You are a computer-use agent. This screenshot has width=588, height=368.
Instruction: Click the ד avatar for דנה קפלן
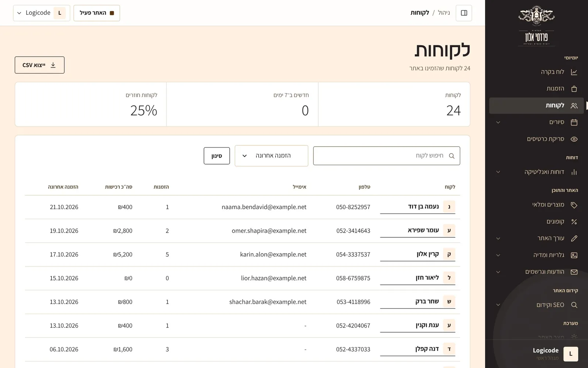pyautogui.click(x=449, y=349)
